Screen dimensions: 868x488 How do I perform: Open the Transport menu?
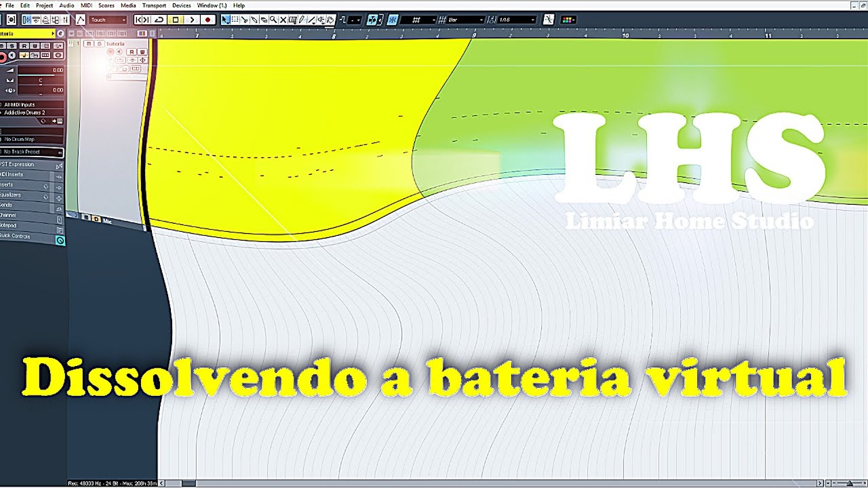coord(154,5)
